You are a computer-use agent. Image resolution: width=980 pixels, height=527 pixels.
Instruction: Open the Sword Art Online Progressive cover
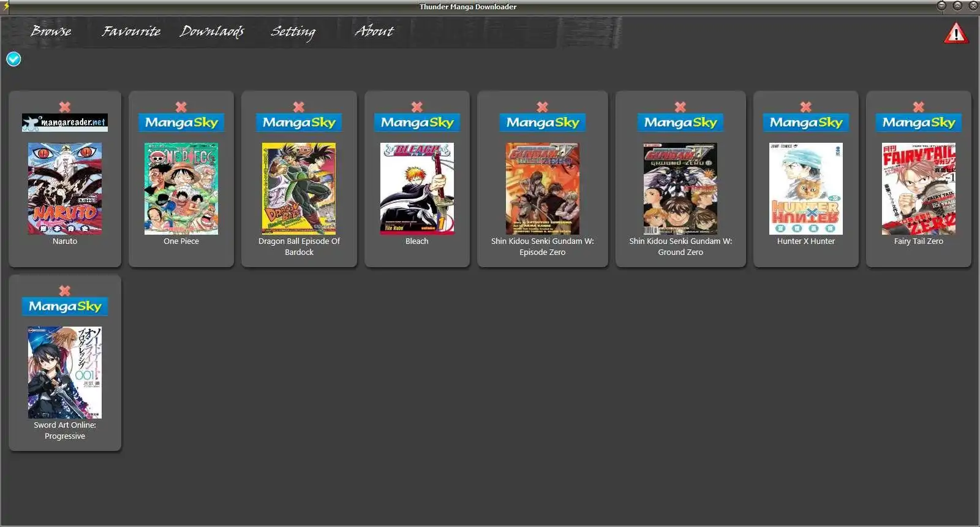click(65, 373)
